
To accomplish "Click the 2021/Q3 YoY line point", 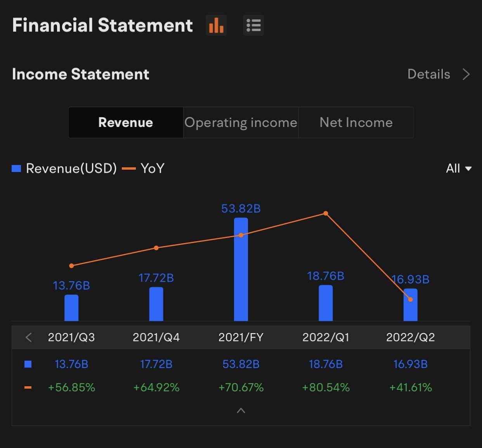I will pyautogui.click(x=71, y=266).
